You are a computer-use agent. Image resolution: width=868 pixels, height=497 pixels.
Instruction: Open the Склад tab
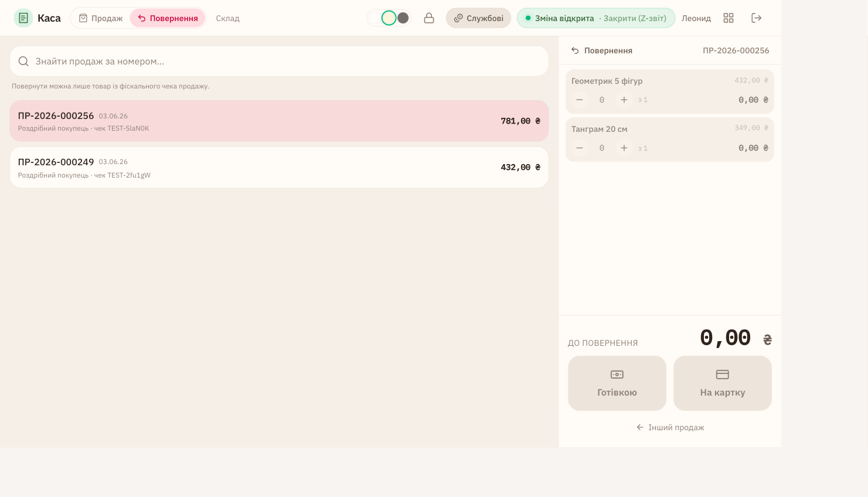[228, 18]
